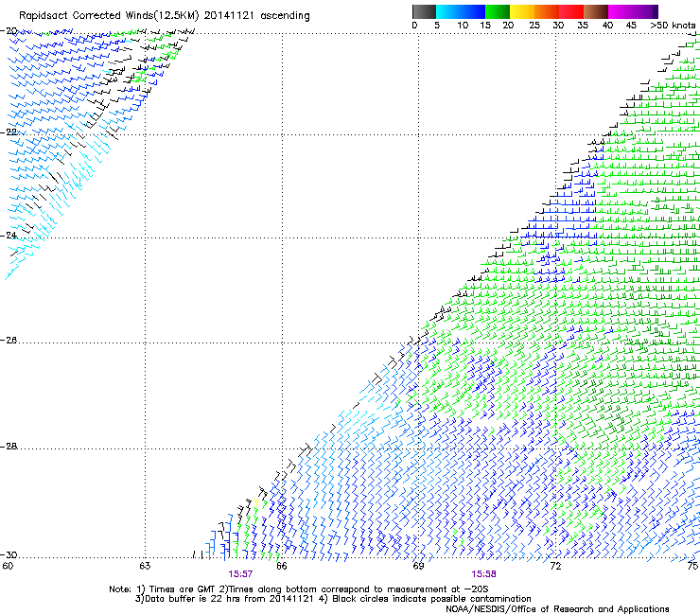
Task: Click the "-20" latitude axis label
Action: click(x=9, y=31)
